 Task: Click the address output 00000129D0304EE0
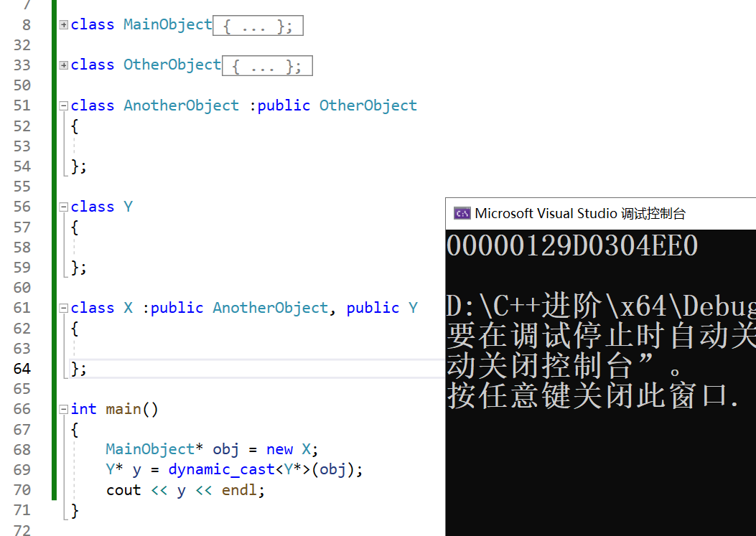tap(572, 245)
